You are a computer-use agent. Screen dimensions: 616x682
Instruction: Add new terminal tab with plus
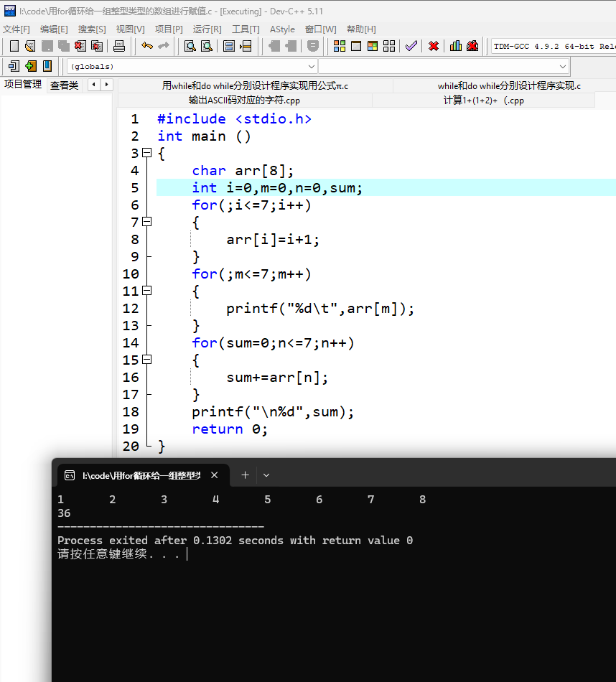pyautogui.click(x=245, y=475)
